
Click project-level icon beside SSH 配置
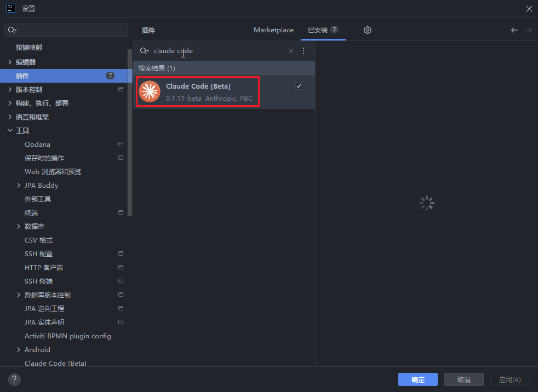click(121, 253)
